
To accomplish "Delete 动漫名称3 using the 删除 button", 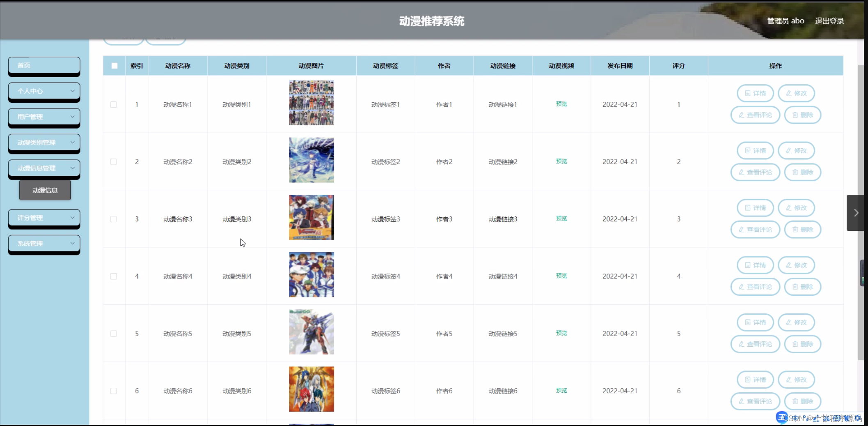I will (802, 229).
